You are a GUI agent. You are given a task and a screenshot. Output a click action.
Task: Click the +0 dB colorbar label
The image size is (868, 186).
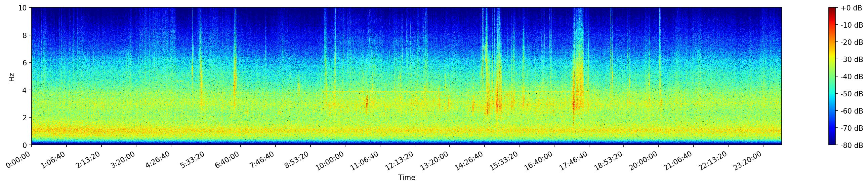[x=851, y=8]
